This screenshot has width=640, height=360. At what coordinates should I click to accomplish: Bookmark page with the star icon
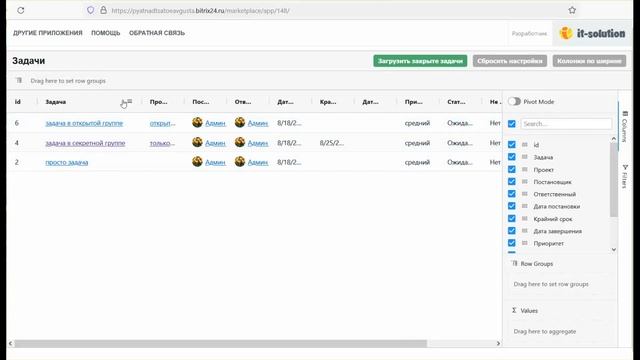pyautogui.click(x=572, y=10)
